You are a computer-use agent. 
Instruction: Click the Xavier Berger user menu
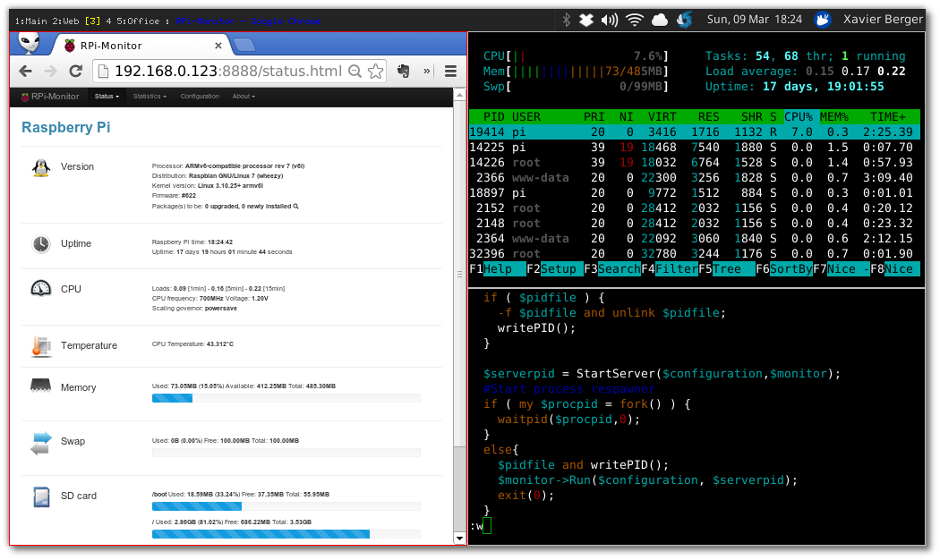click(x=883, y=19)
